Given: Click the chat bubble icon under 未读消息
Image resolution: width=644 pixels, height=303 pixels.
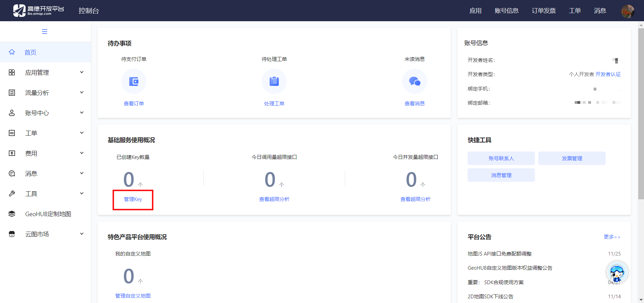Looking at the screenshot, I should 414,81.
